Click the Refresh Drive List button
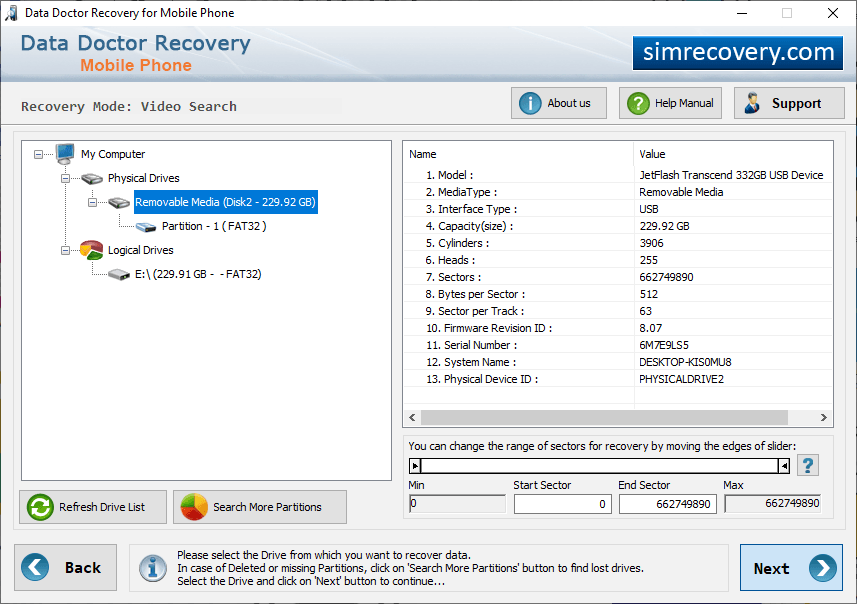 pyautogui.click(x=93, y=507)
